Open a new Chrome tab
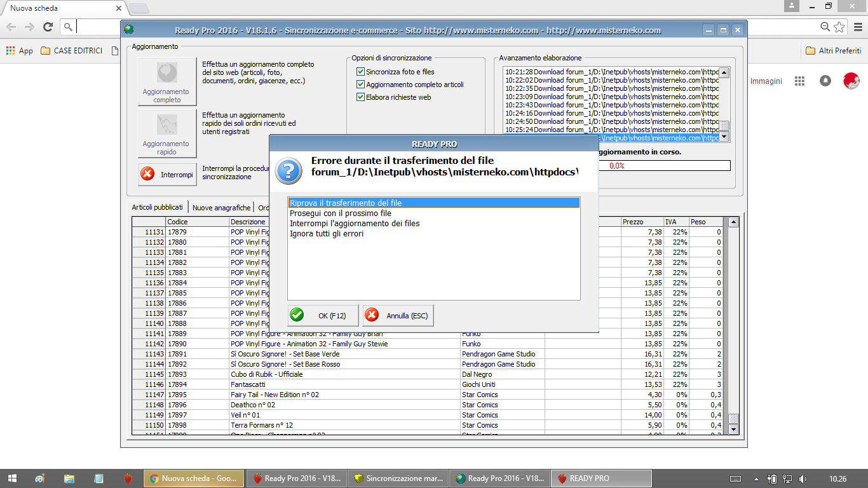This screenshot has width=868, height=488. point(139,8)
